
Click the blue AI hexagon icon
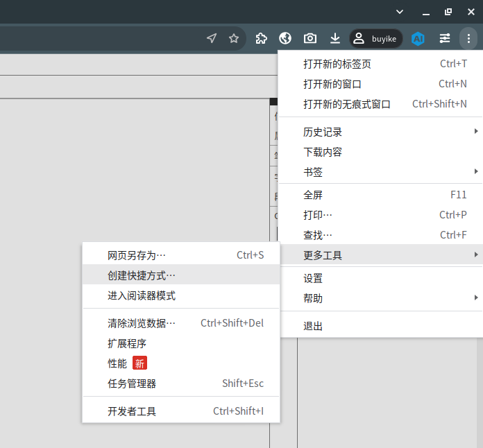[x=418, y=38]
